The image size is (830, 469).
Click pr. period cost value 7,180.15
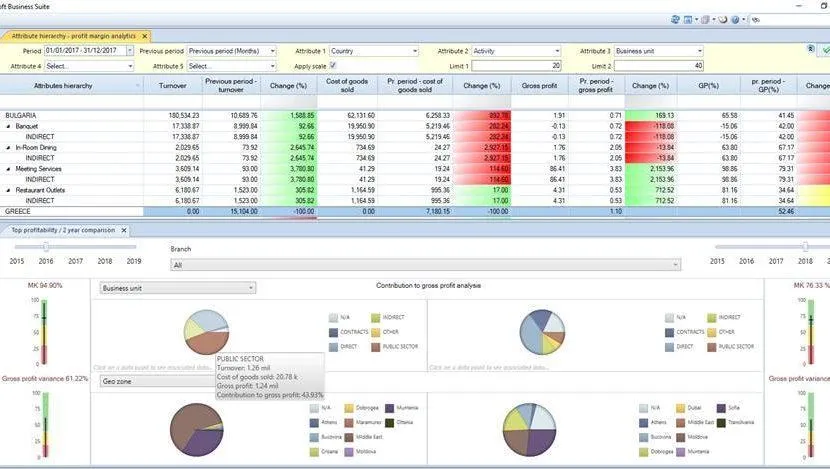click(437, 211)
